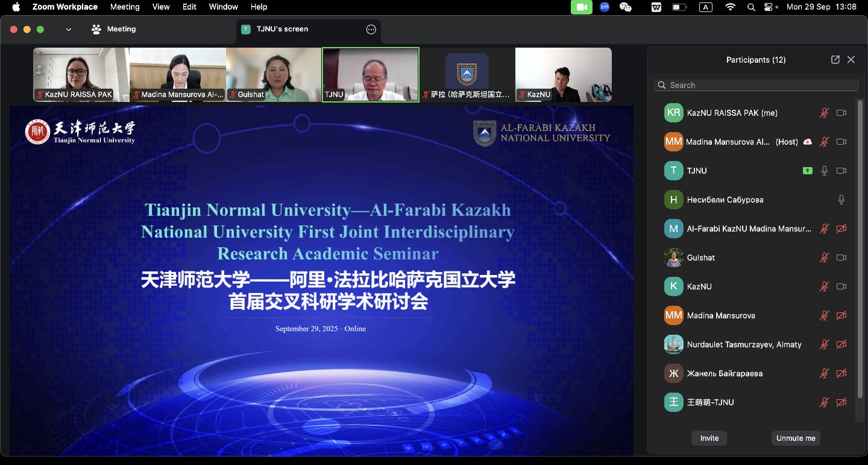Open Spotlight search in menu bar

[750, 7]
